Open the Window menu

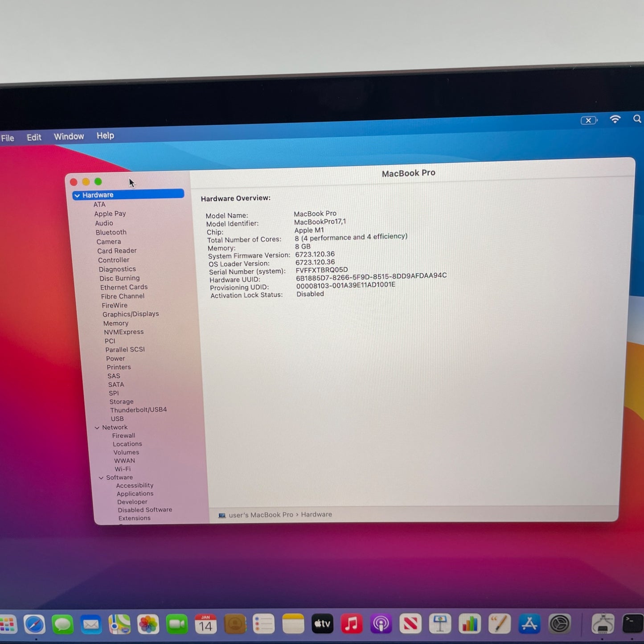click(x=69, y=137)
